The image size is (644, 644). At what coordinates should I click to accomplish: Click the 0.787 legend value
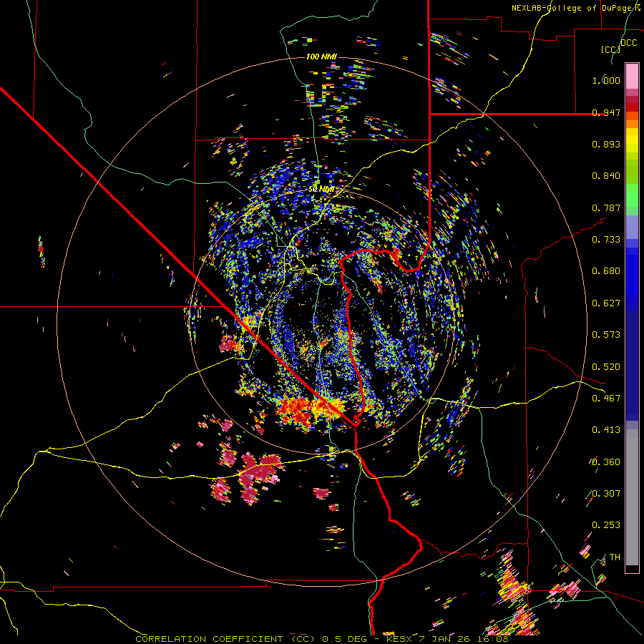pyautogui.click(x=606, y=208)
